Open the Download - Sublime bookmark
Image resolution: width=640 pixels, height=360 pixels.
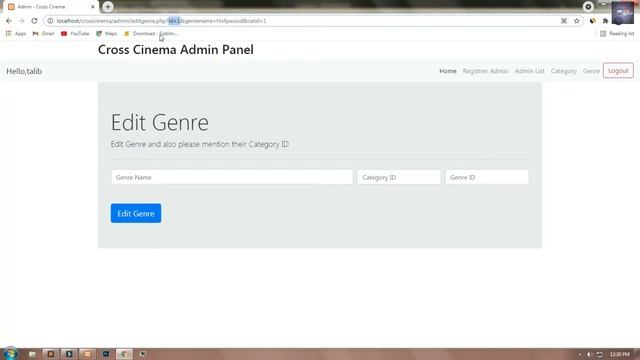[x=151, y=33]
